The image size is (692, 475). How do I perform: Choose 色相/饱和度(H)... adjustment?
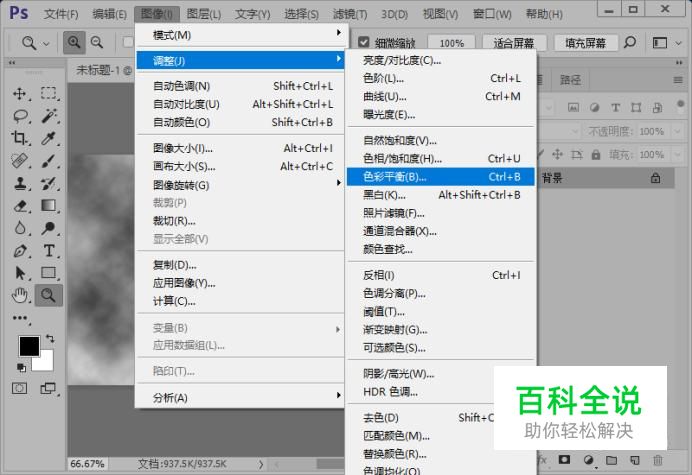pos(440,158)
